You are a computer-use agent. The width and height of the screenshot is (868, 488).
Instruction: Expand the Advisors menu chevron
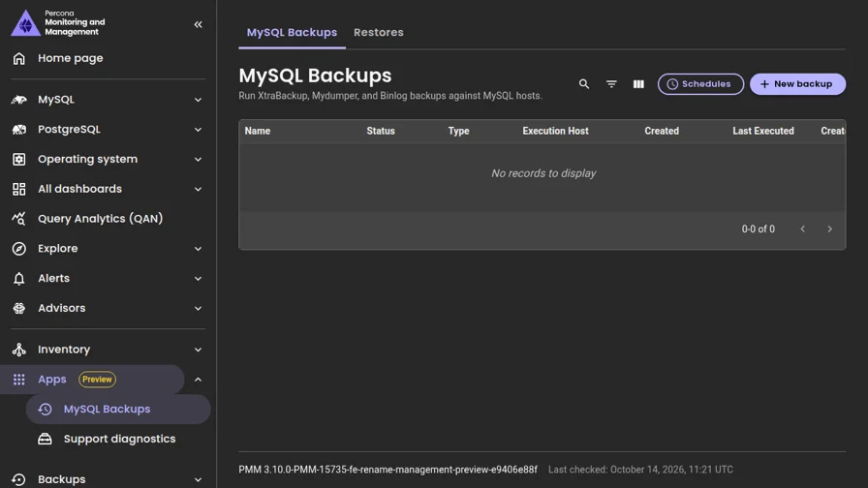(x=198, y=308)
